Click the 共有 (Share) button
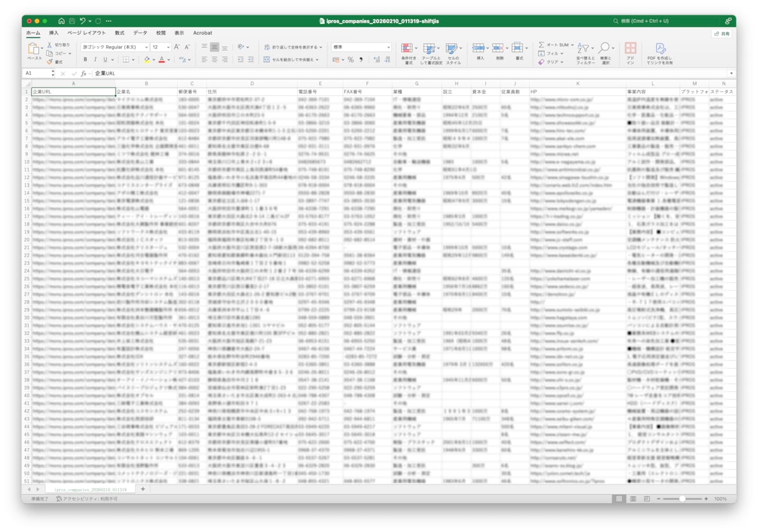Viewport: 758px width, 532px height. point(723,34)
